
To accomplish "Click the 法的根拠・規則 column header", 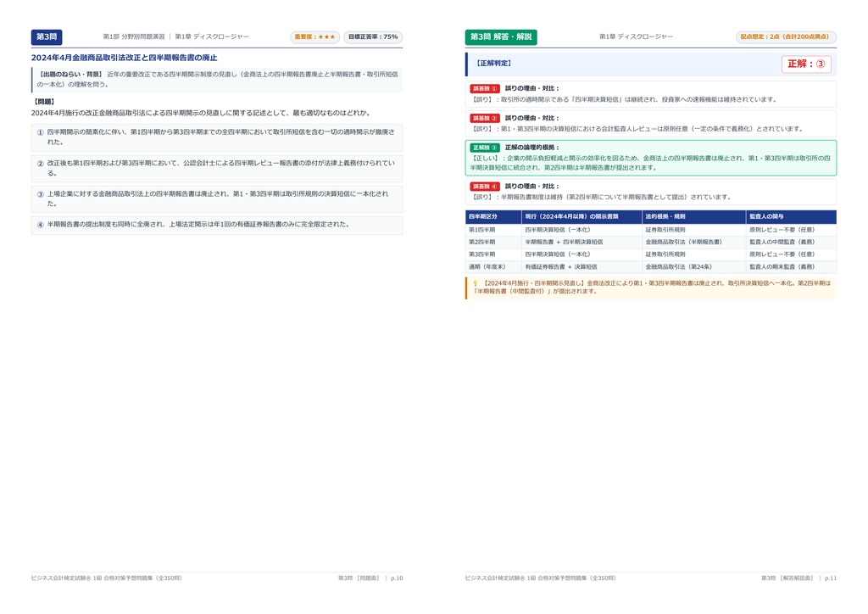I will pos(693,216).
